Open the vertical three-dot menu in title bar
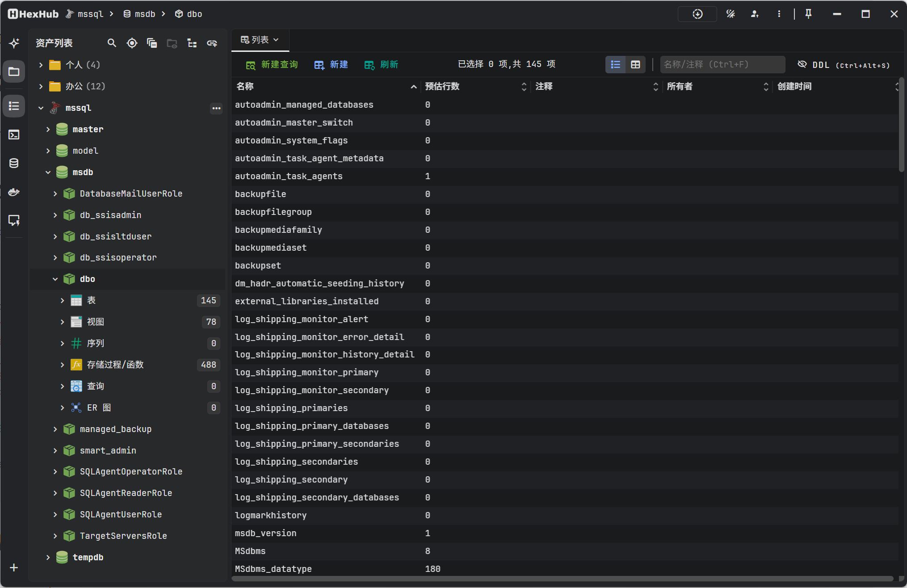Viewport: 907px width, 588px height. (779, 14)
